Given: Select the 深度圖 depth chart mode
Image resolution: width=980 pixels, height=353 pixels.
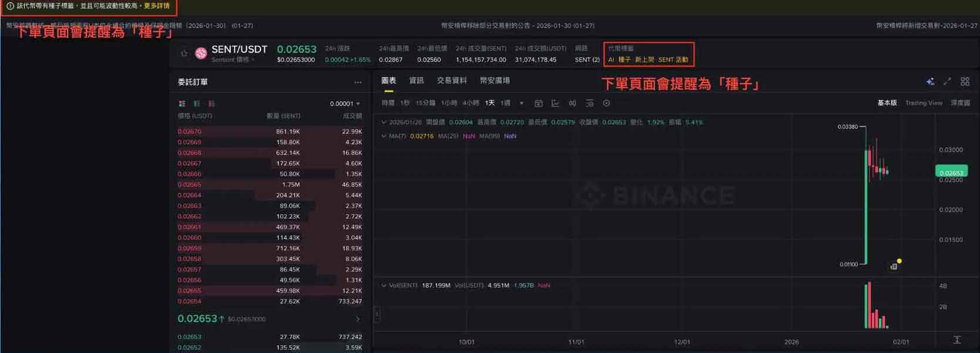Looking at the screenshot, I should point(960,103).
